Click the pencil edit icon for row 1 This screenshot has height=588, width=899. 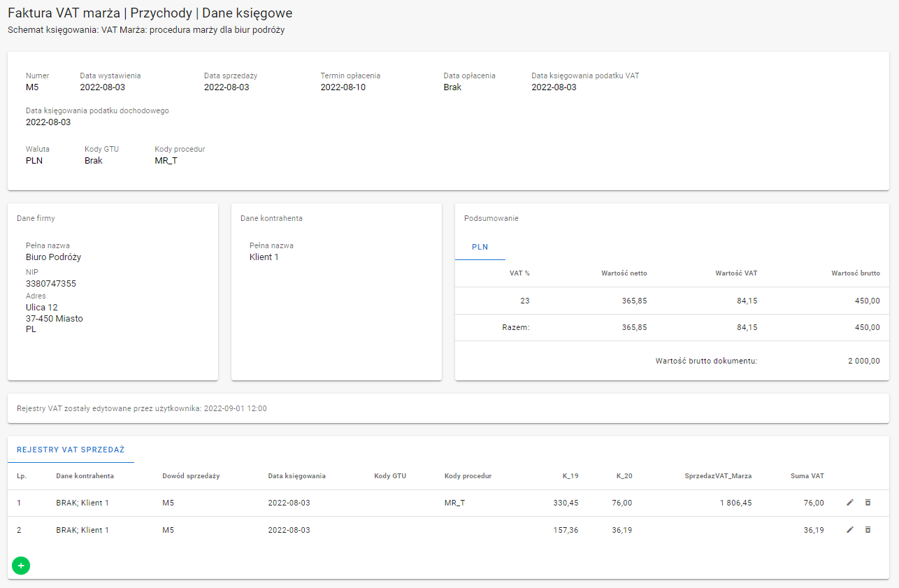(x=850, y=503)
